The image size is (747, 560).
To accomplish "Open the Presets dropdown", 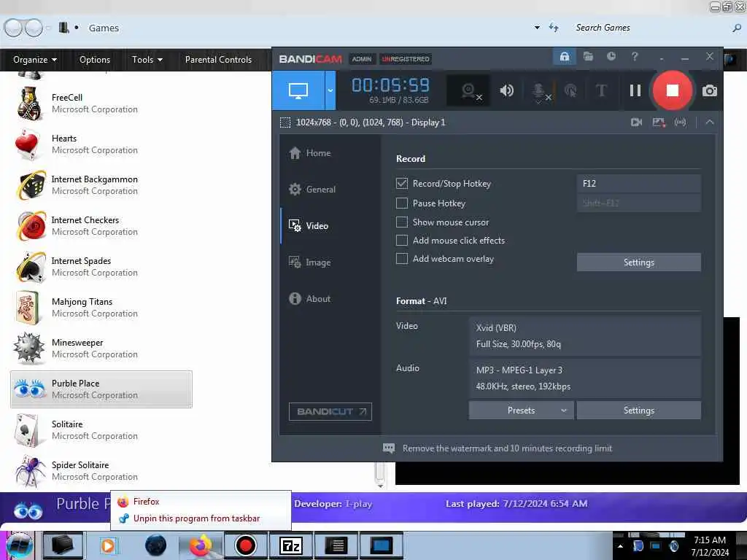I will 521,411.
